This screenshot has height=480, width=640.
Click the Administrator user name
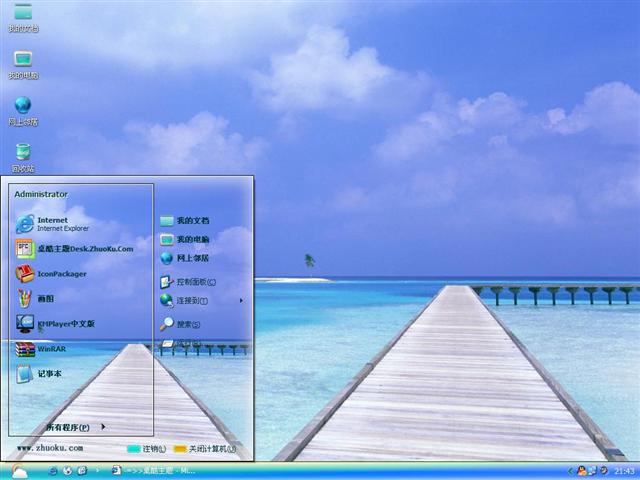[41, 194]
